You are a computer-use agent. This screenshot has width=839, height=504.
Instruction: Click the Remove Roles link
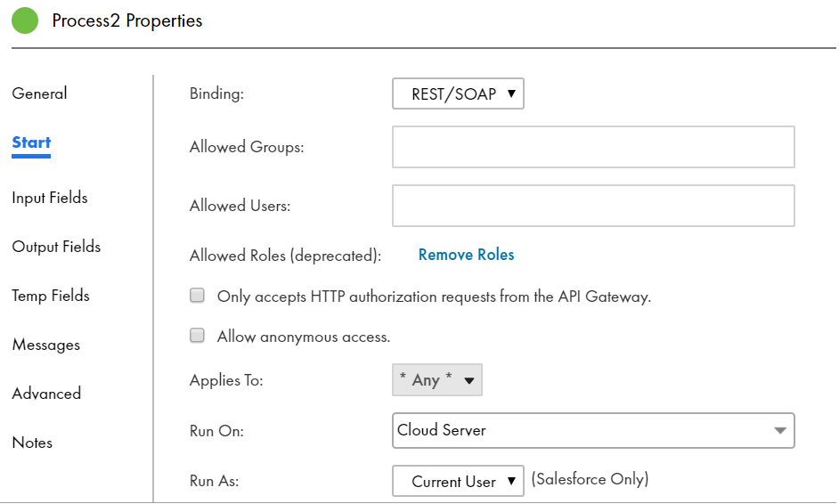466,255
